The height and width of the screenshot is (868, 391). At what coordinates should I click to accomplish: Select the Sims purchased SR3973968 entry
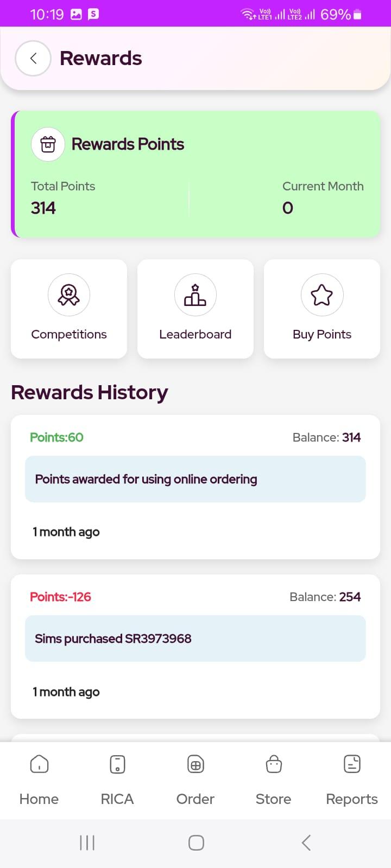pyautogui.click(x=195, y=639)
